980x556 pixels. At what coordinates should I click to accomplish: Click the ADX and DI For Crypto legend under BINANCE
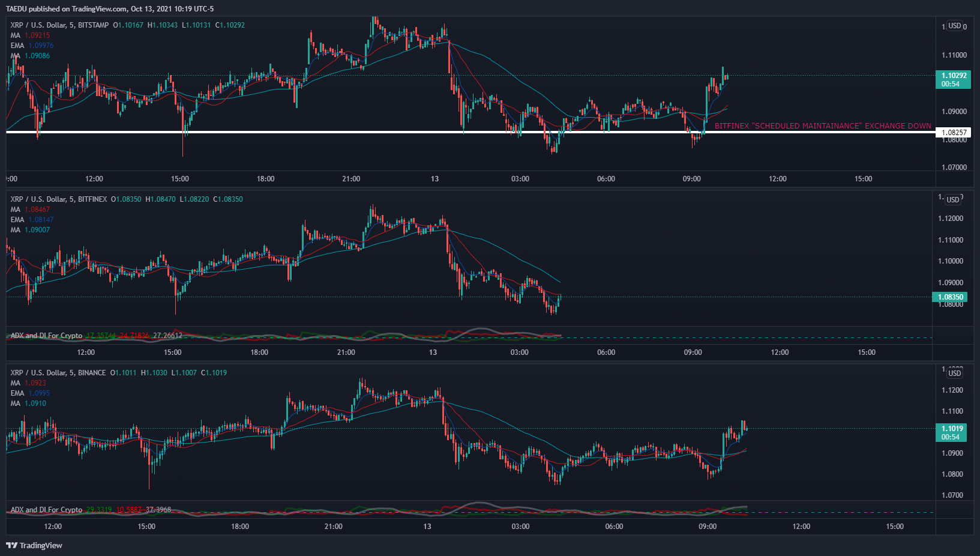46,510
